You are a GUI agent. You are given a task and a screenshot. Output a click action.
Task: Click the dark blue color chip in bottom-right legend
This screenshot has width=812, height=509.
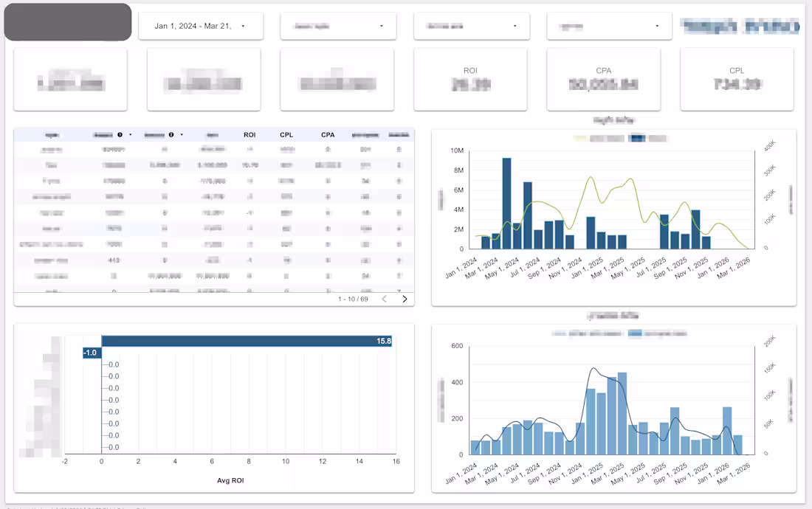(635, 331)
